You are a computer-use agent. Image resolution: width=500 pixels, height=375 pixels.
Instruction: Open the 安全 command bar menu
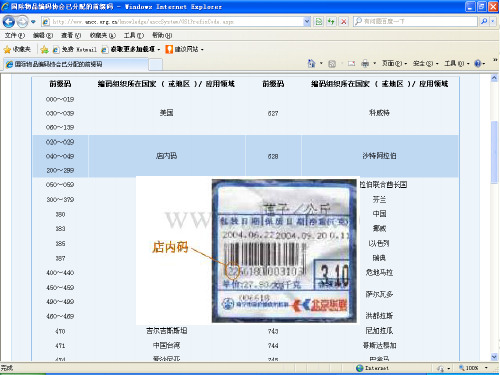(x=426, y=63)
